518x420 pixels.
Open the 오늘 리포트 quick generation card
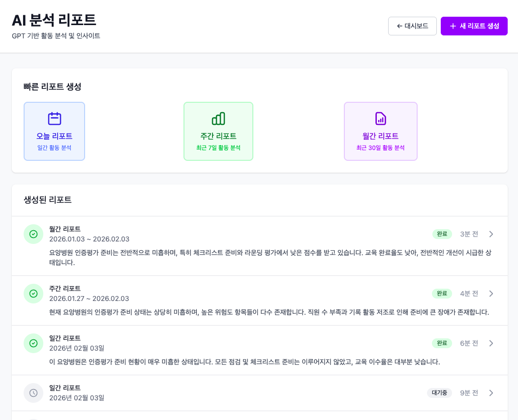tap(54, 131)
